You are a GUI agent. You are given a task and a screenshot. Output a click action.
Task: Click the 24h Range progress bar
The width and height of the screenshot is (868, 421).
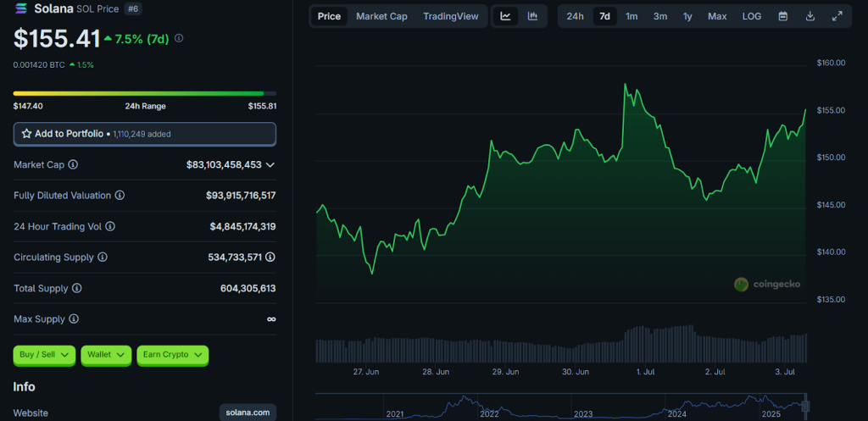point(144,93)
